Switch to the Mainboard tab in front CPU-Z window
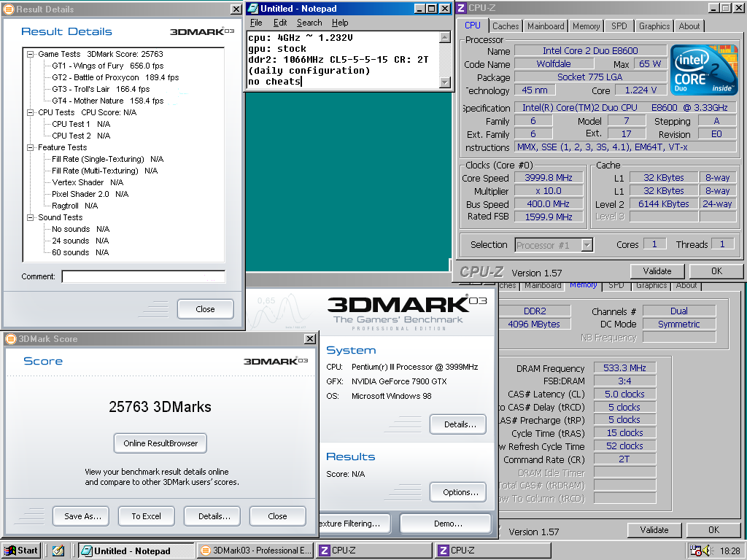Screen dimensions: 747x560 coord(546,26)
